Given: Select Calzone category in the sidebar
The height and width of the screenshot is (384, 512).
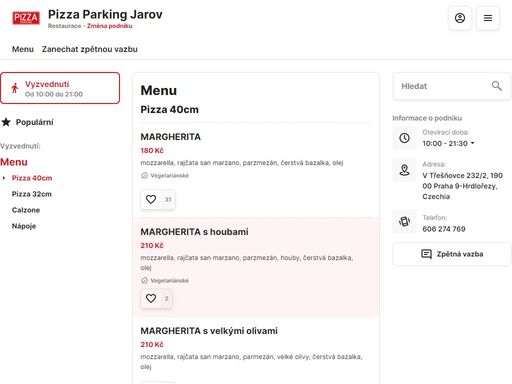Looking at the screenshot, I should (26, 210).
